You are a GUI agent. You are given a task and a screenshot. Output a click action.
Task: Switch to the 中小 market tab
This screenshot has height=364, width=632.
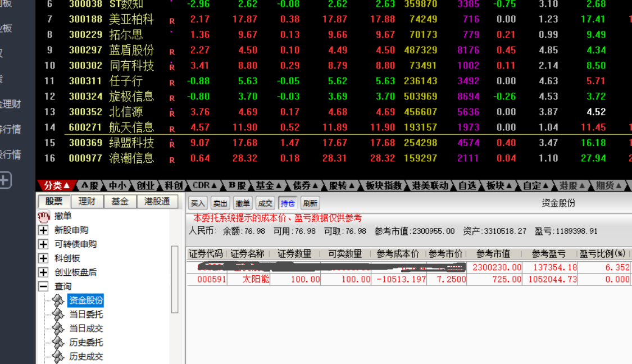117,185
